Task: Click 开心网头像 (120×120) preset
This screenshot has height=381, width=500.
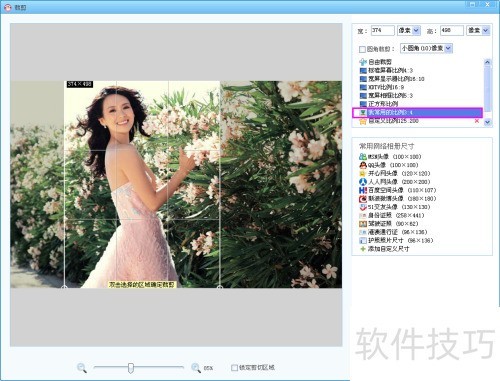Action: [x=399, y=173]
